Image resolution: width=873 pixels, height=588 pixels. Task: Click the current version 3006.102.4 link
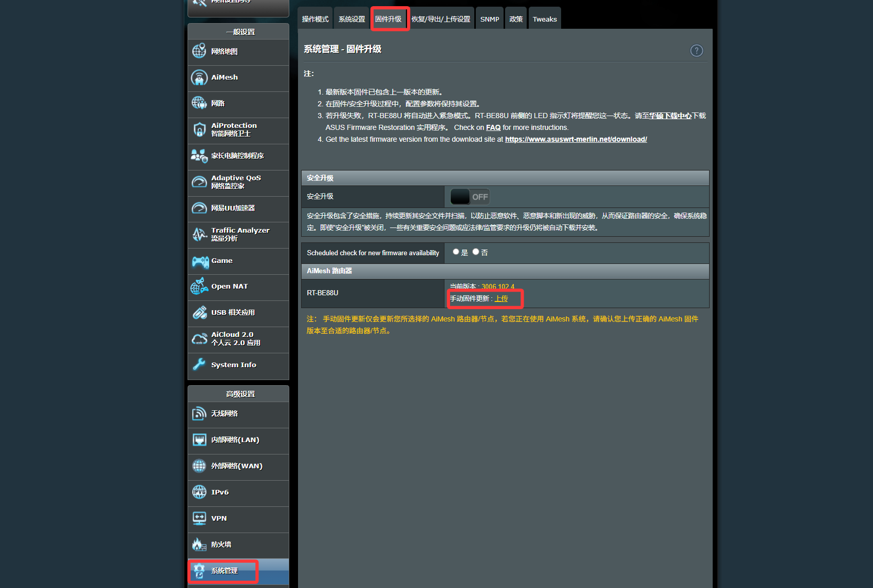498,287
